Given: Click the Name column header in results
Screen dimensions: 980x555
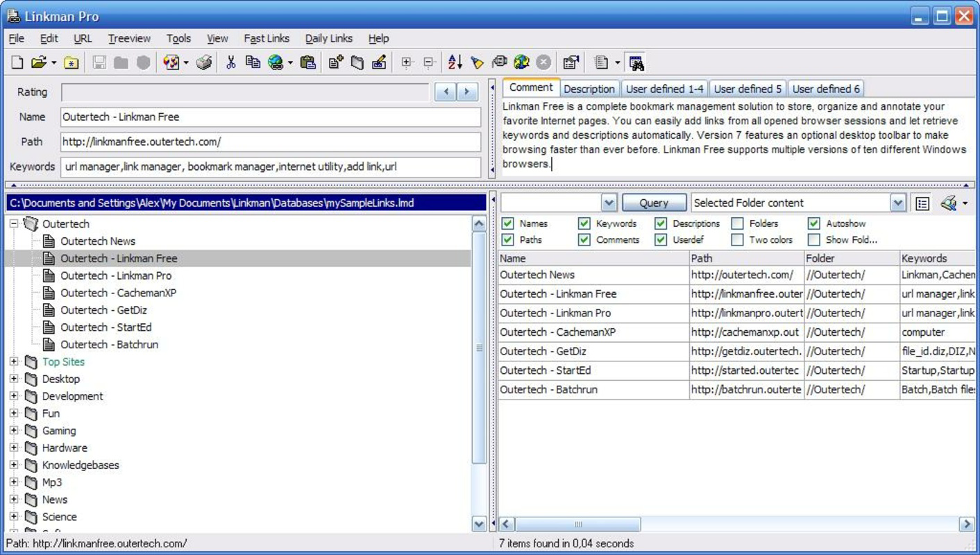Looking at the screenshot, I should coord(594,258).
